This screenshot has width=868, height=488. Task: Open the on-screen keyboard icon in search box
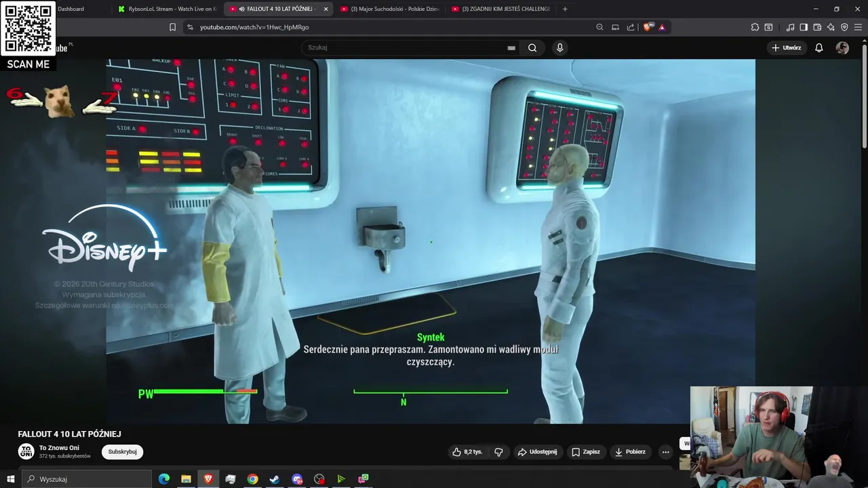click(x=511, y=48)
